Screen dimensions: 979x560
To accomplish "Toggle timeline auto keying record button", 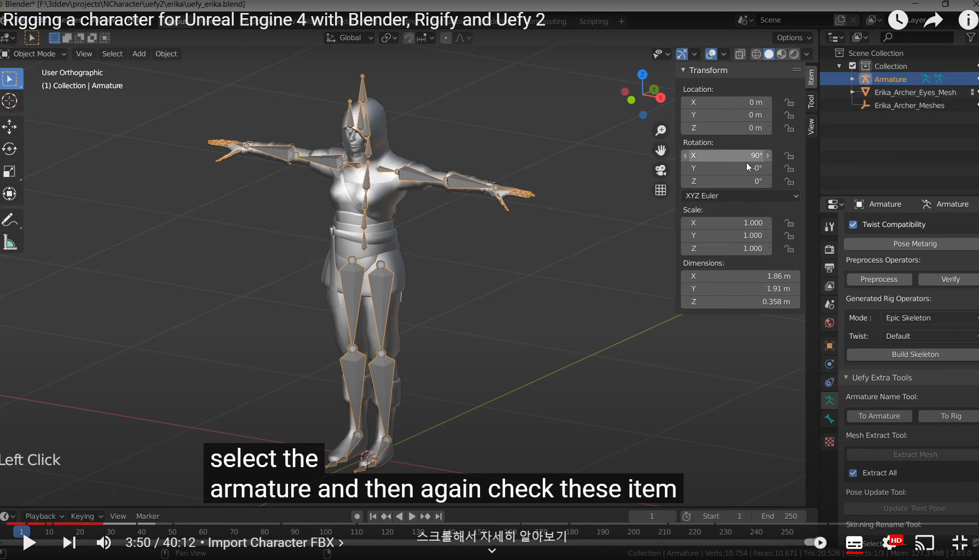I will pyautogui.click(x=357, y=516).
